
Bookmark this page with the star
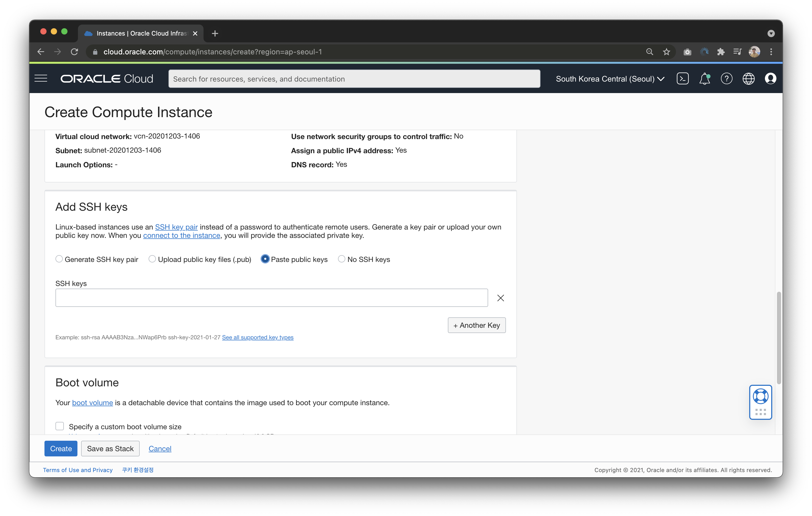pos(666,51)
